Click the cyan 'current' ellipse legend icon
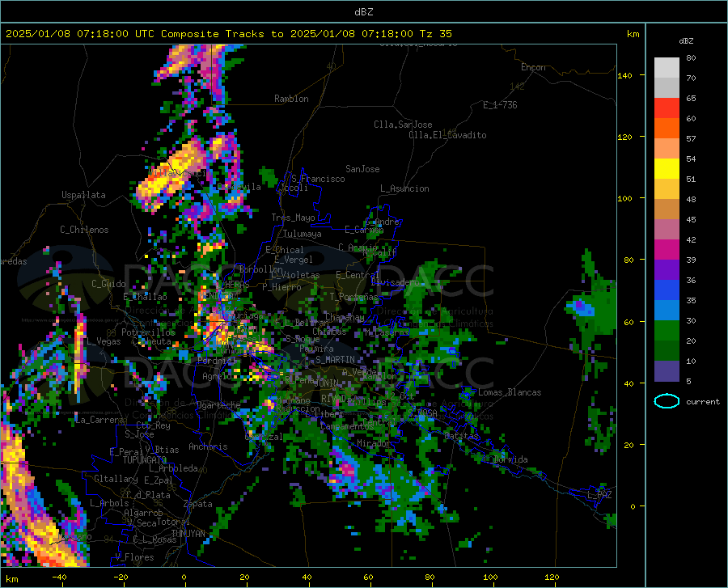This screenshot has height=588, width=728. tap(667, 401)
